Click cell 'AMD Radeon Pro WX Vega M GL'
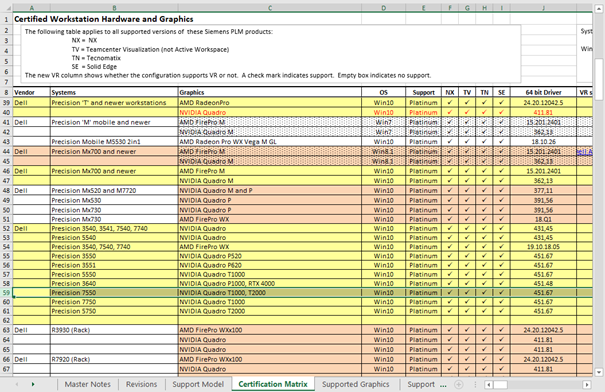The width and height of the screenshot is (605, 392). click(270, 142)
